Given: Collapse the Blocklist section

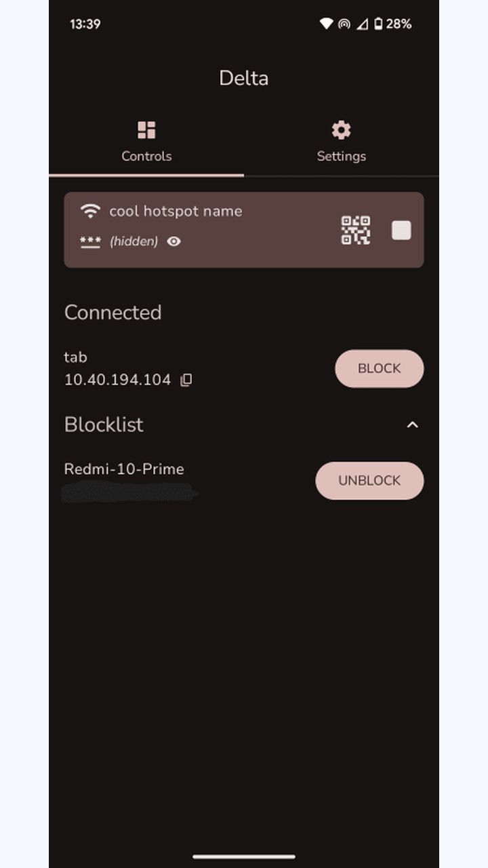Looking at the screenshot, I should click(412, 425).
